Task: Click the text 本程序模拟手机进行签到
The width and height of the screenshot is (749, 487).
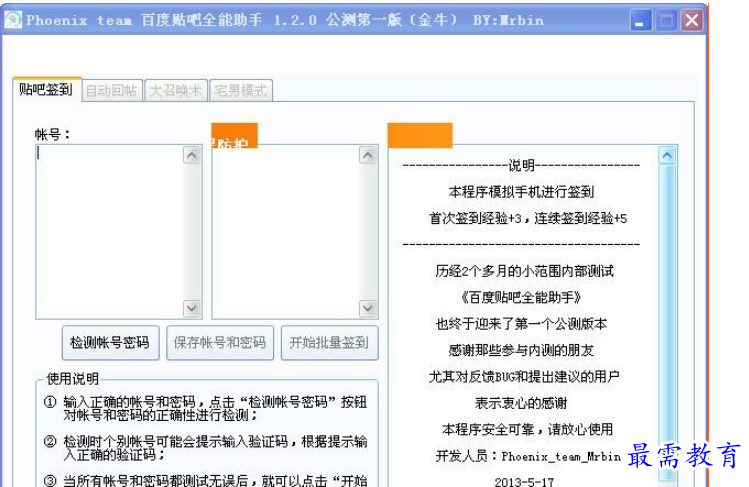Action: [522, 192]
